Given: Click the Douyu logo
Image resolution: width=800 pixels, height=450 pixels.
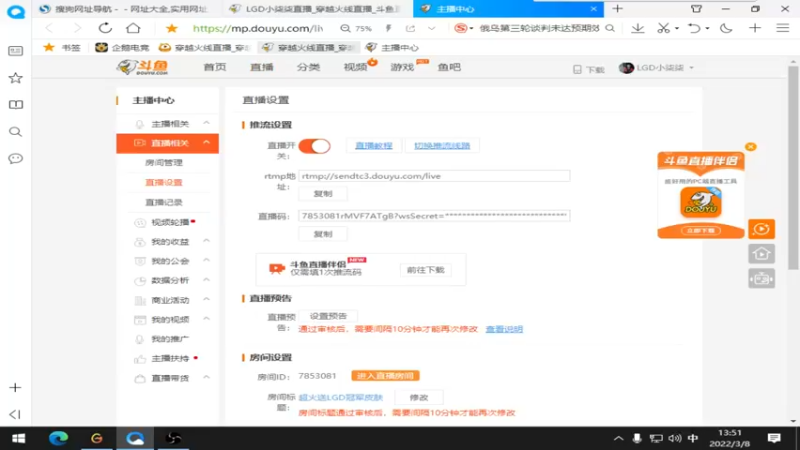Looking at the screenshot, I should coord(142,67).
